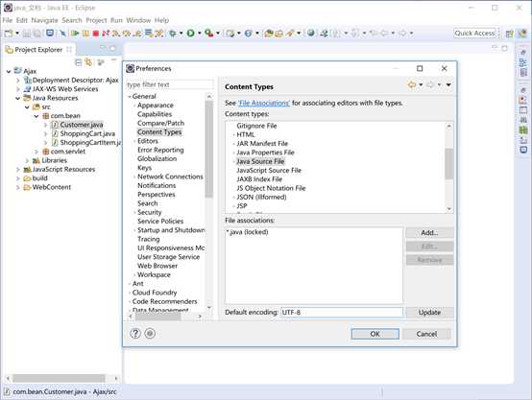Click the Default encoding field
This screenshot has width=532, height=400.
click(x=341, y=312)
